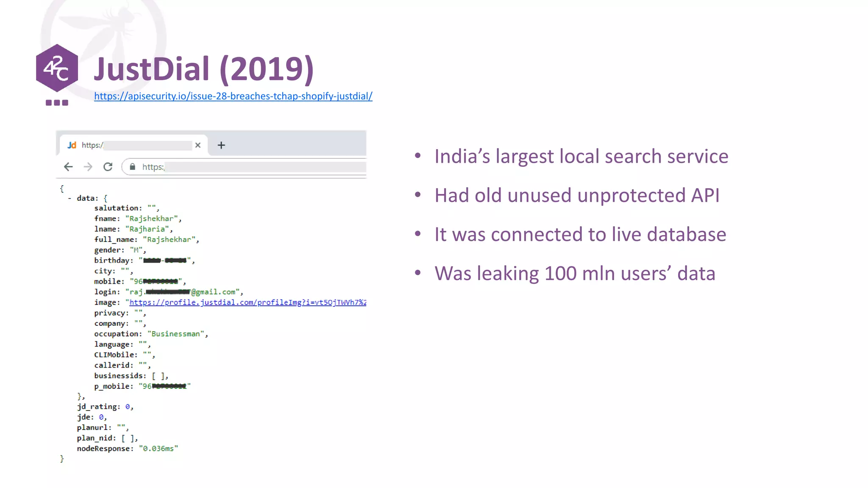This screenshot has height=488, width=868.
Task: Click the JustDial (2019) slide title
Action: point(203,69)
